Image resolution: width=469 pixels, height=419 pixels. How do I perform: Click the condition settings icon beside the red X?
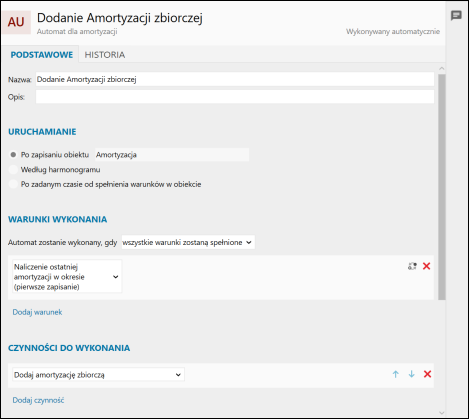(412, 266)
